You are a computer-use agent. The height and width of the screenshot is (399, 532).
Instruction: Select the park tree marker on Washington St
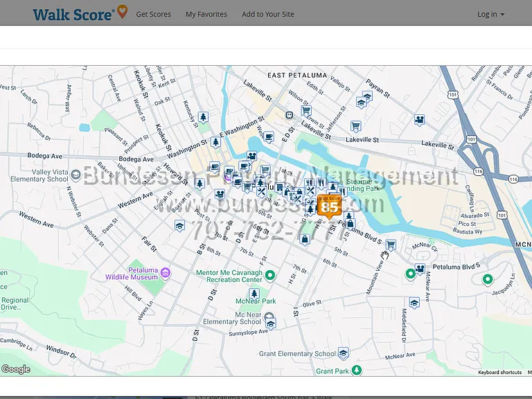pos(215,142)
